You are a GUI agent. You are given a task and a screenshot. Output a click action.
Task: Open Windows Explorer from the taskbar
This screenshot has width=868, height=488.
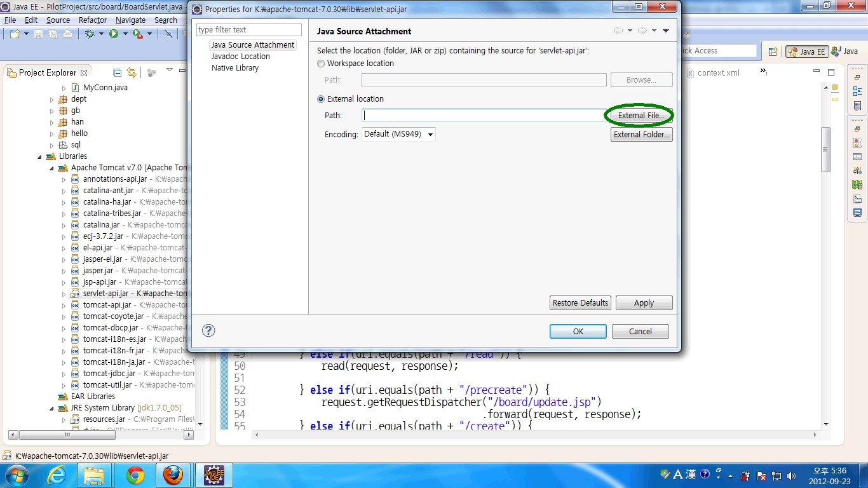(95, 475)
